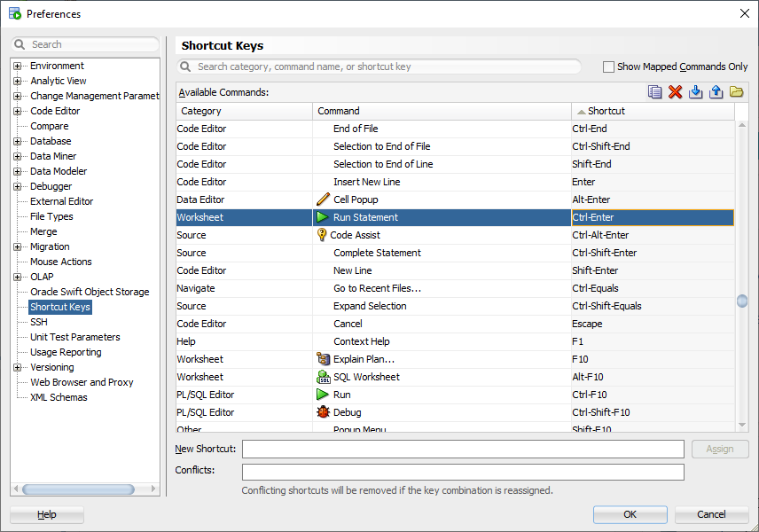Click the green Run Statement play icon

(x=323, y=217)
